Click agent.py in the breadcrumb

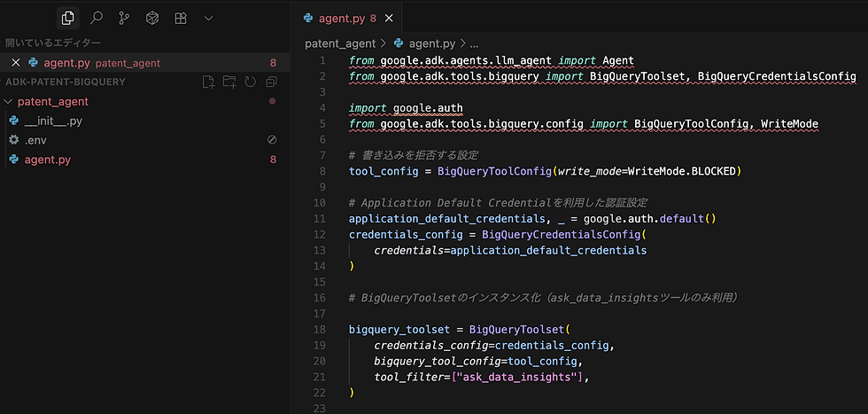click(432, 43)
